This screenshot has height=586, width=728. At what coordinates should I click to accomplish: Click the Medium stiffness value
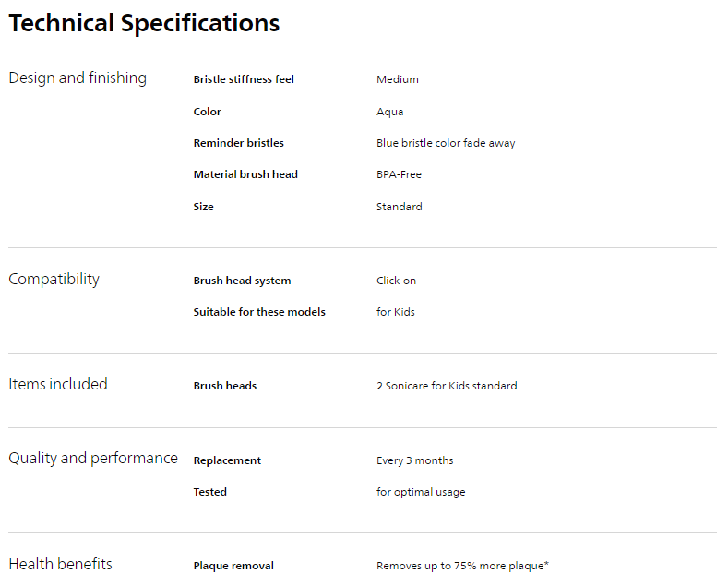(398, 79)
